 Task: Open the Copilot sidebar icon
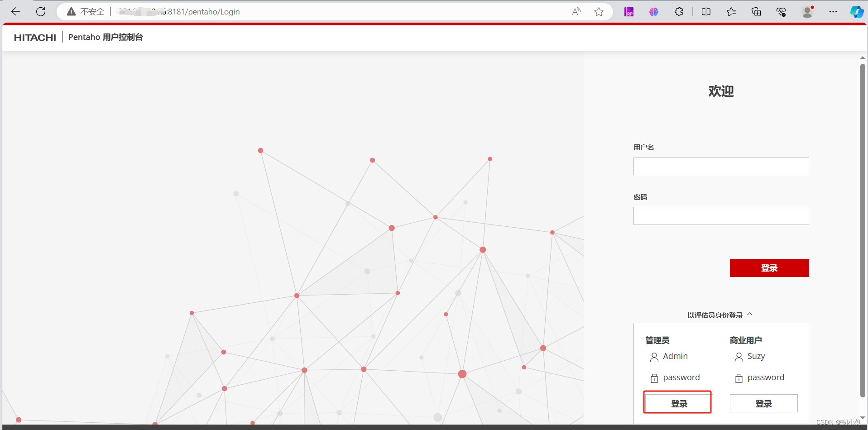click(x=857, y=12)
